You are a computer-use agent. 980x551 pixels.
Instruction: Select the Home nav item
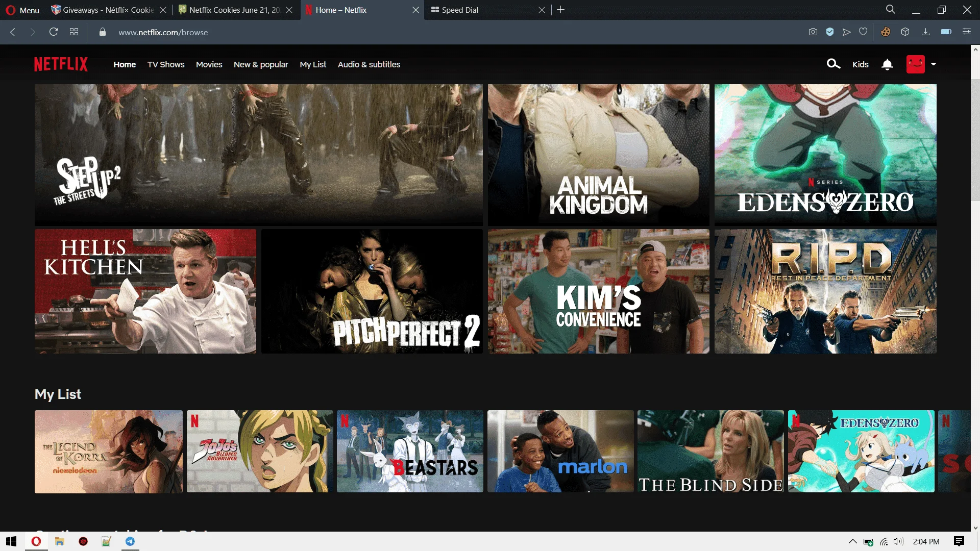(125, 64)
